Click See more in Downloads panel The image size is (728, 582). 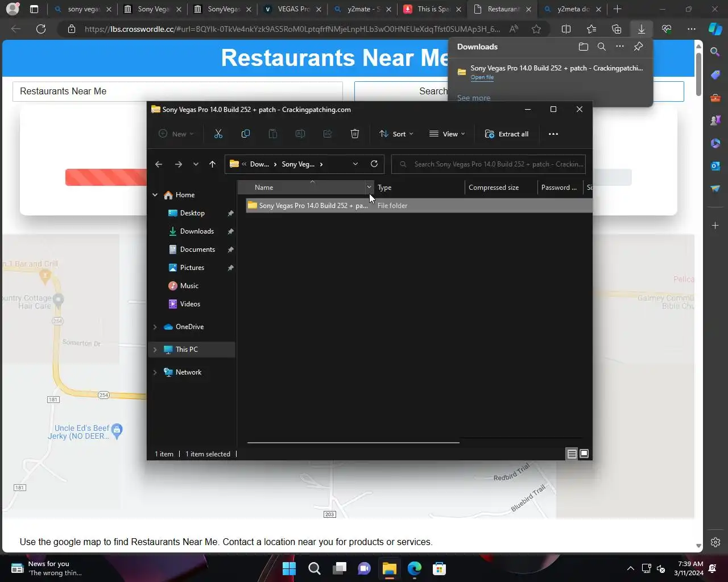coord(474,98)
